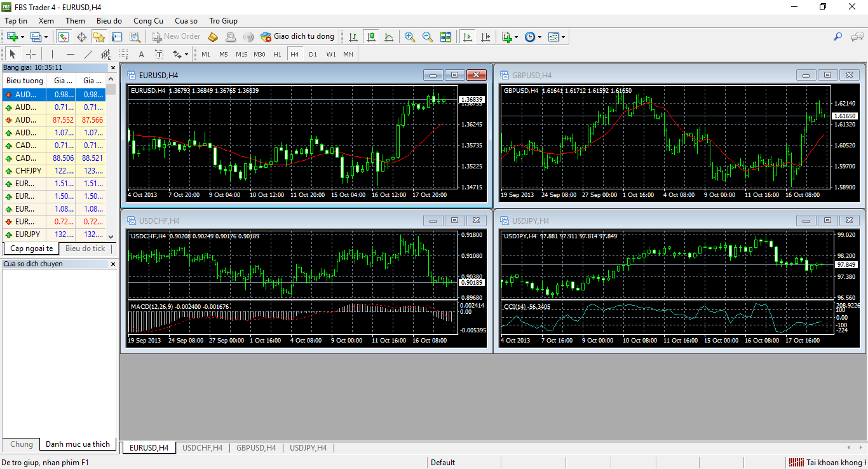
Task: Click the New Order button
Action: (176, 37)
